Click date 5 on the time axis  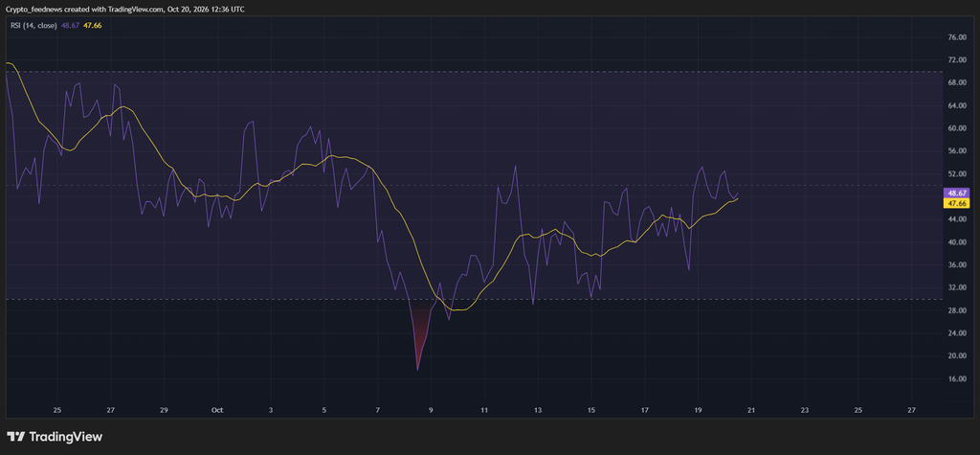[x=323, y=411]
